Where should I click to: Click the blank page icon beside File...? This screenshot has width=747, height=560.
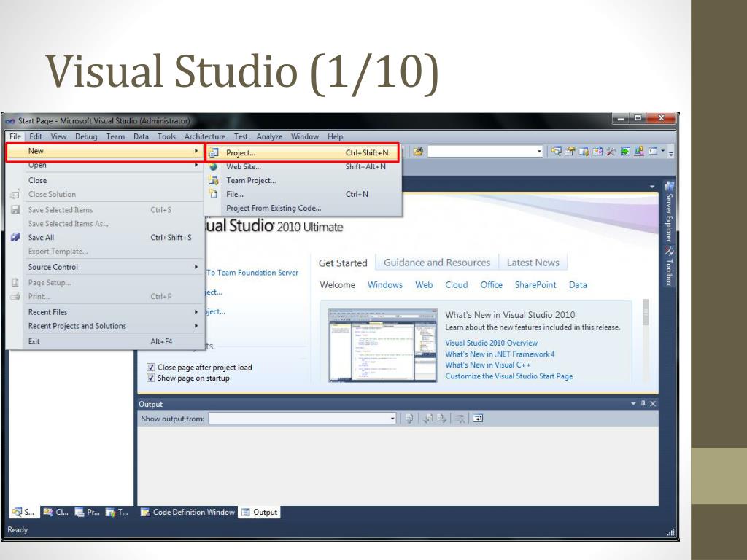[213, 194]
